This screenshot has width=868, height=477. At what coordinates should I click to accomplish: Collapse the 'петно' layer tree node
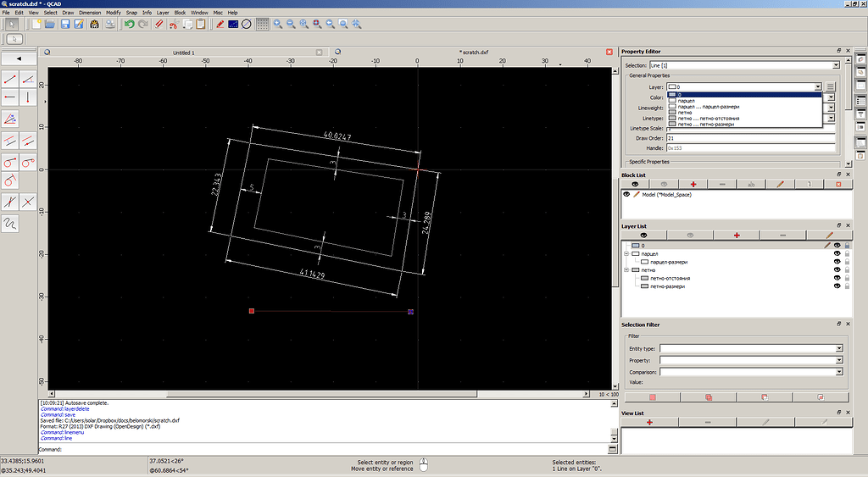[x=626, y=270]
